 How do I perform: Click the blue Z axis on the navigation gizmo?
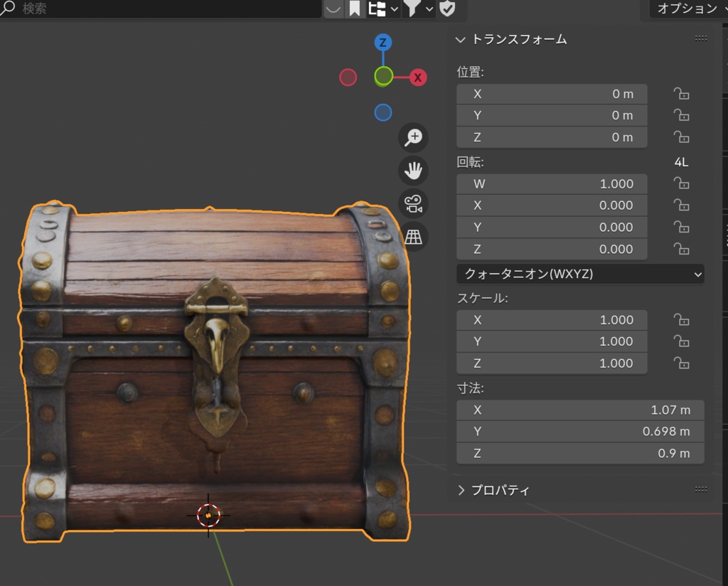pos(382,42)
